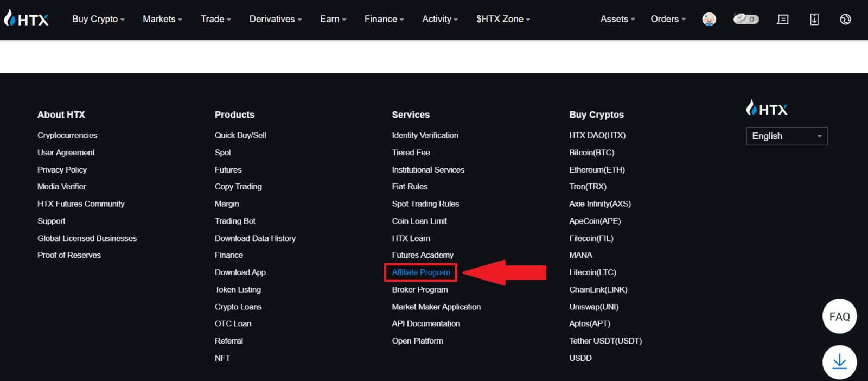
Task: Open the Proof of Reserves link
Action: click(x=69, y=255)
